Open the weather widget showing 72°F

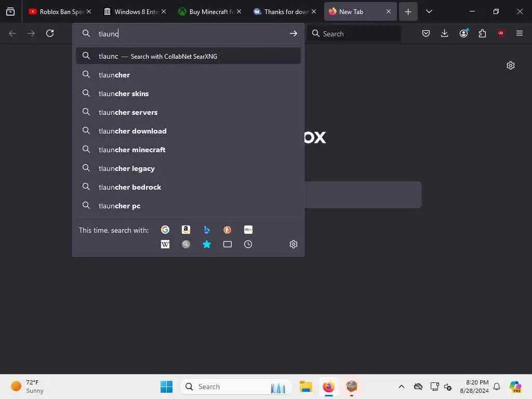pos(28,387)
